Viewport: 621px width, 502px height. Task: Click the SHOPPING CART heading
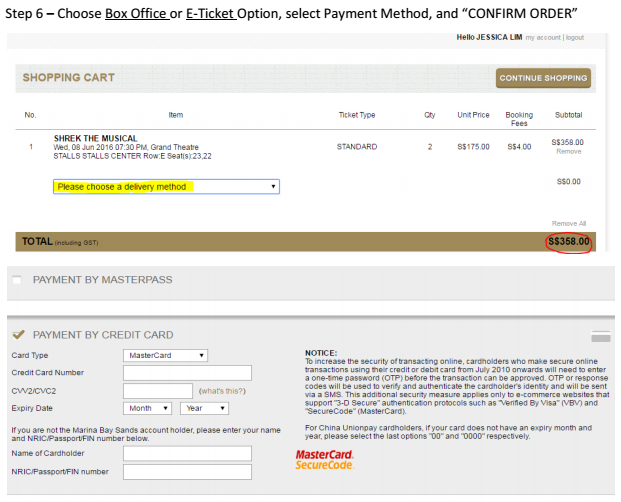(69, 78)
